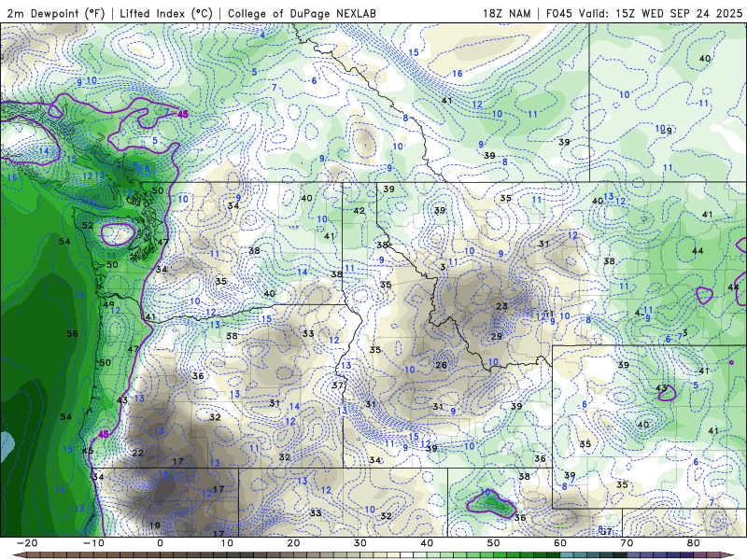The width and height of the screenshot is (747, 560).
Task: Click the 0 tick label on the color scale
Action: coord(160,543)
